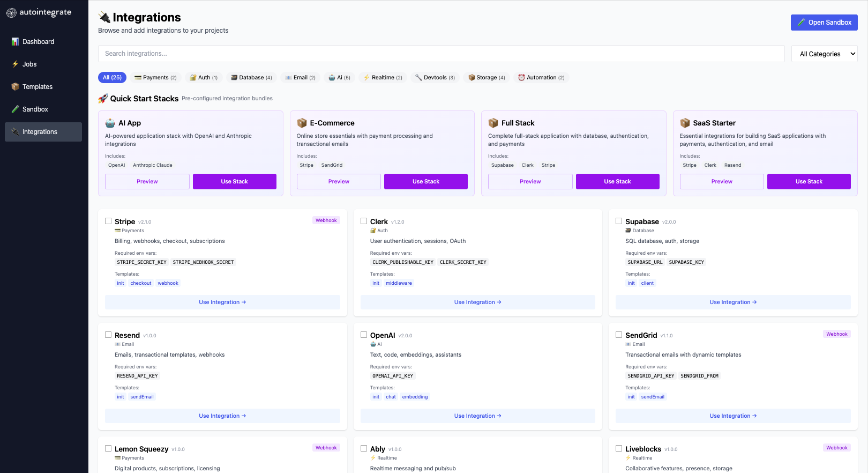Click Use Integration for Supabase
This screenshot has height=473, width=868.
(x=733, y=302)
